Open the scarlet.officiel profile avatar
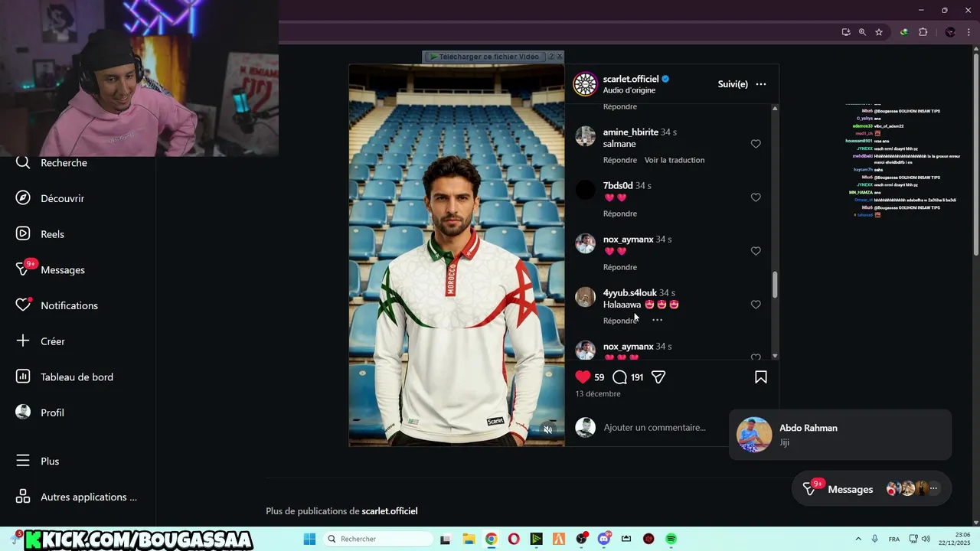 [x=586, y=84]
